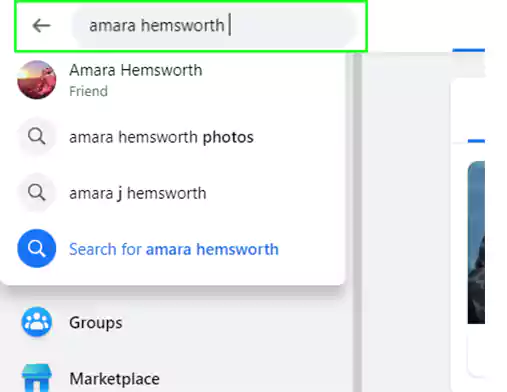Go to Marketplace in the left menu

click(114, 379)
